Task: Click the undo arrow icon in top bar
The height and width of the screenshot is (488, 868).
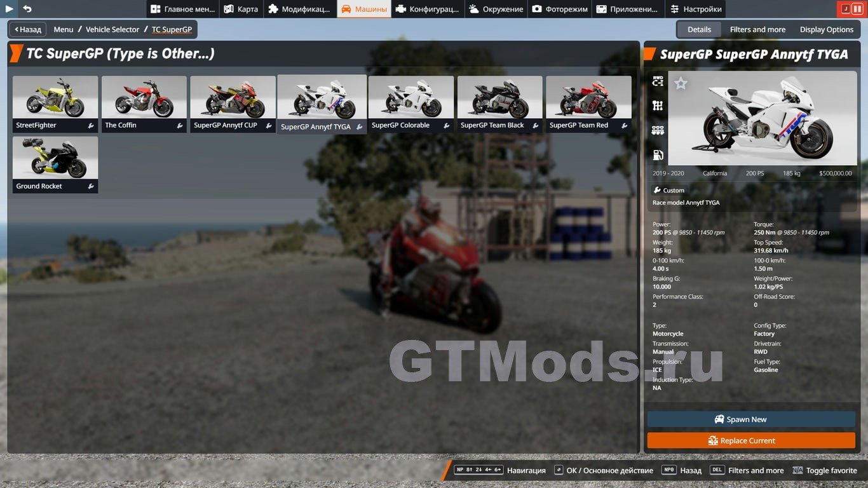Action: click(27, 9)
